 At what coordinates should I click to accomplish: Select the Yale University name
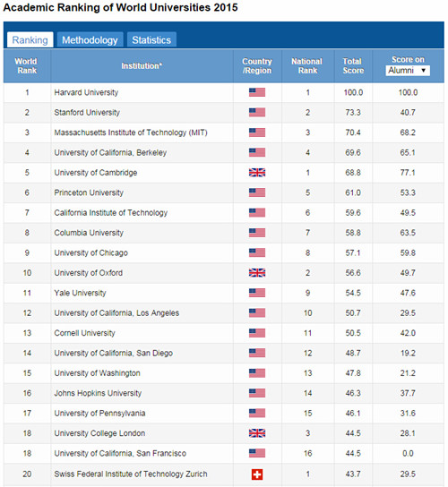80,293
